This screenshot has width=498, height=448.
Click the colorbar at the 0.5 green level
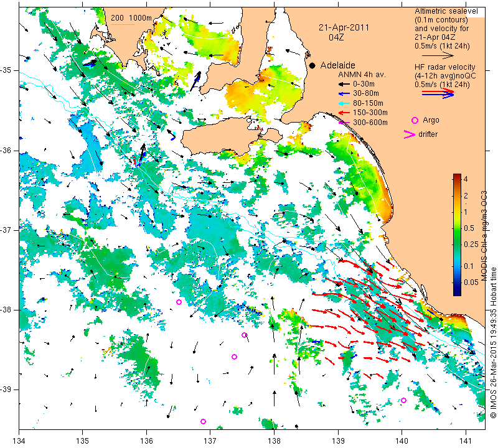(x=457, y=228)
